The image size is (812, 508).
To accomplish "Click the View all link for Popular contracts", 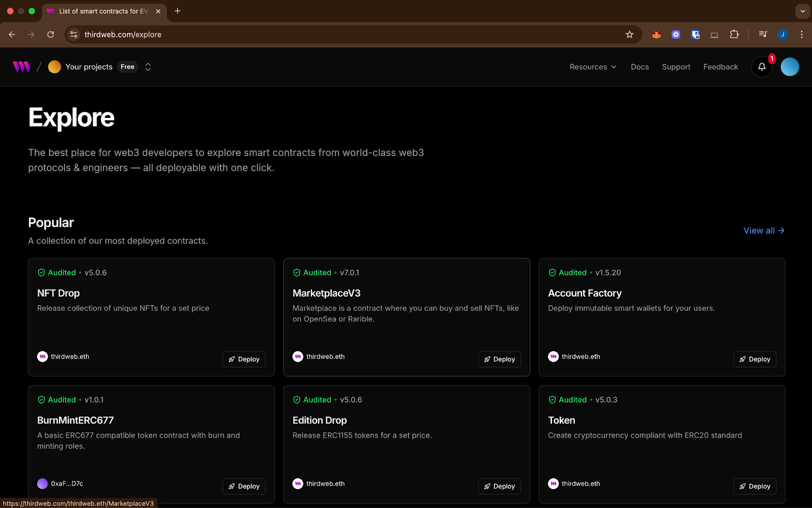I will pos(763,230).
